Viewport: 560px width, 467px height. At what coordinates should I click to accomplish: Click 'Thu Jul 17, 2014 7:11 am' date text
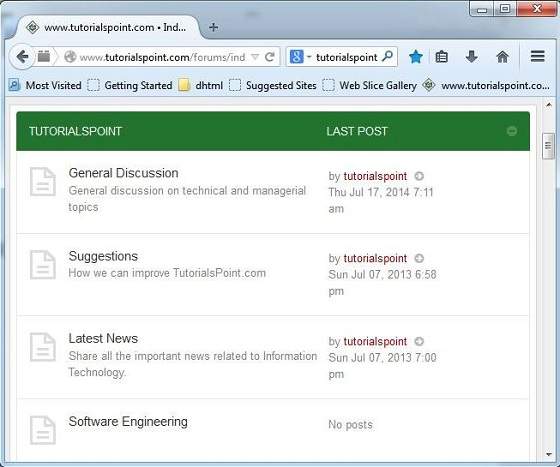click(381, 200)
